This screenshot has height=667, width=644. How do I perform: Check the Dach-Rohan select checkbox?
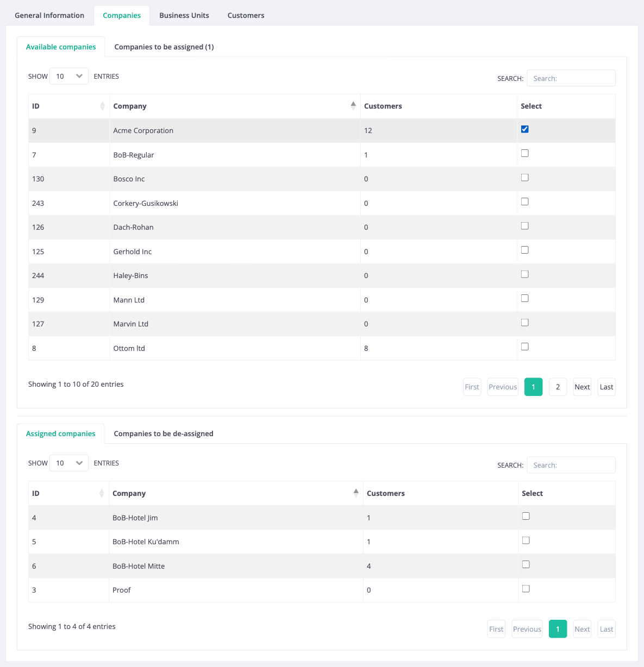(x=524, y=226)
